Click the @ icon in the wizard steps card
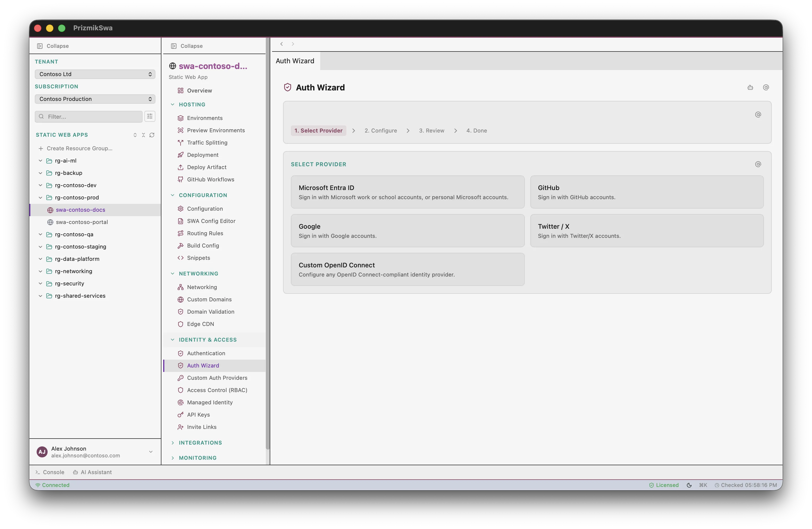812x529 pixels. pyautogui.click(x=758, y=114)
